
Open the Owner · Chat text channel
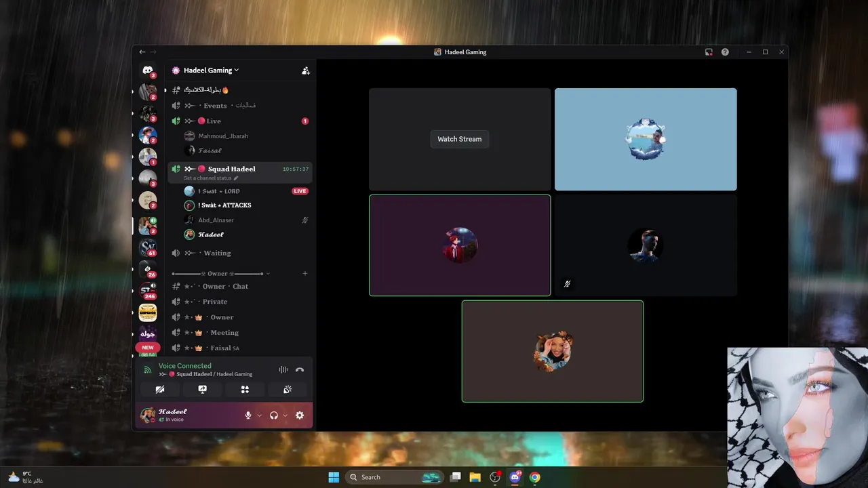(241, 287)
